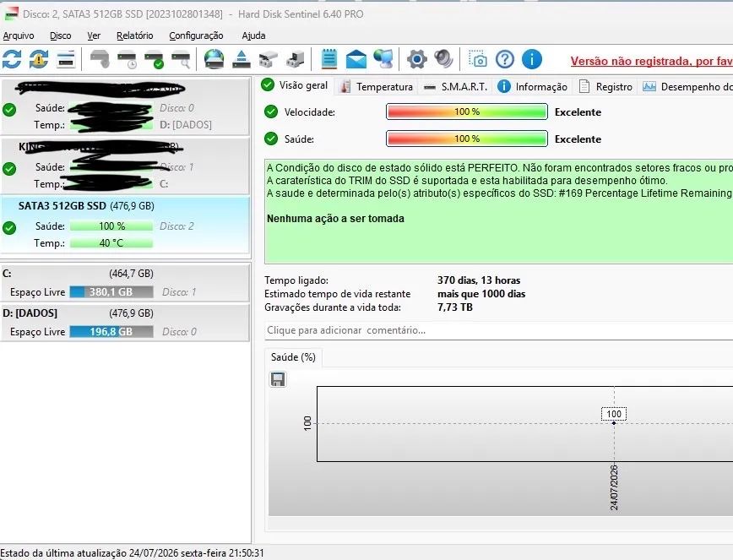Click the camera screenshot capture icon

[478, 59]
